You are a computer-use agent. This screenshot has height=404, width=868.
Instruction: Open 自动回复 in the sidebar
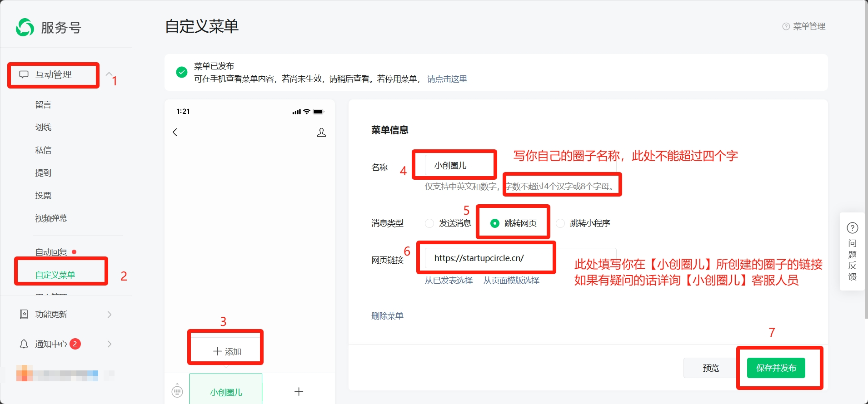pos(51,252)
